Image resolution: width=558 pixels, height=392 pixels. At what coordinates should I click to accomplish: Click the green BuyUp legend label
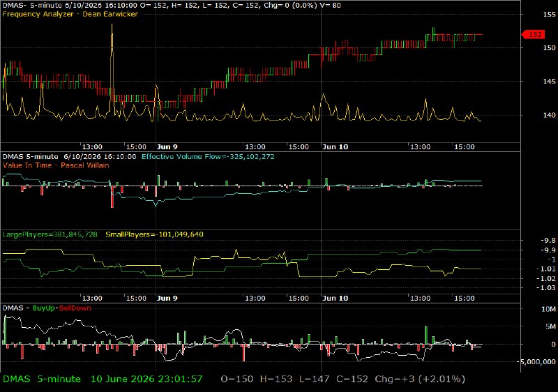43,308
